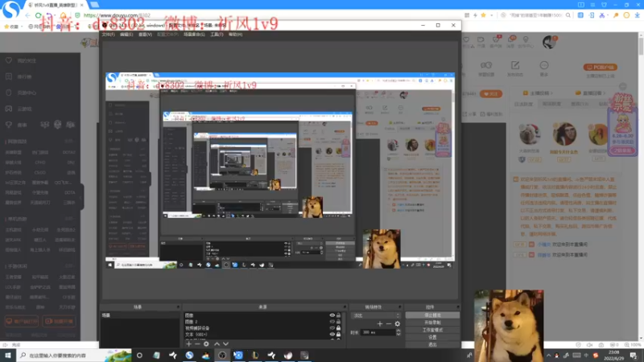Image resolution: width=644 pixels, height=362 pixels.
Task: Open transition properties gear icon
Action: 397,324
